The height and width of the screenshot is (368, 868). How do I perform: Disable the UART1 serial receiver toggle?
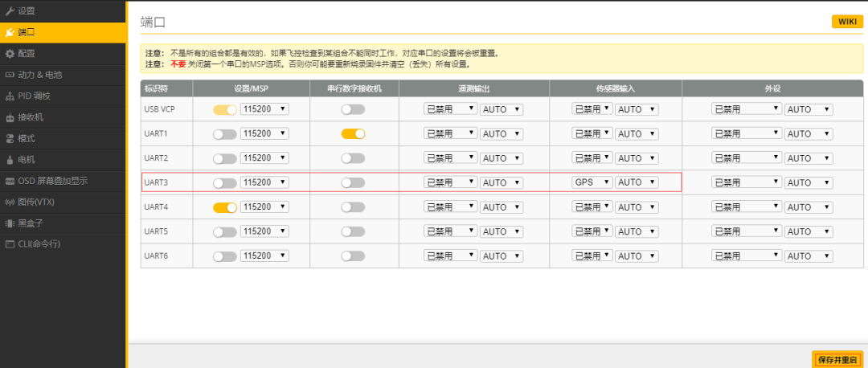point(353,133)
